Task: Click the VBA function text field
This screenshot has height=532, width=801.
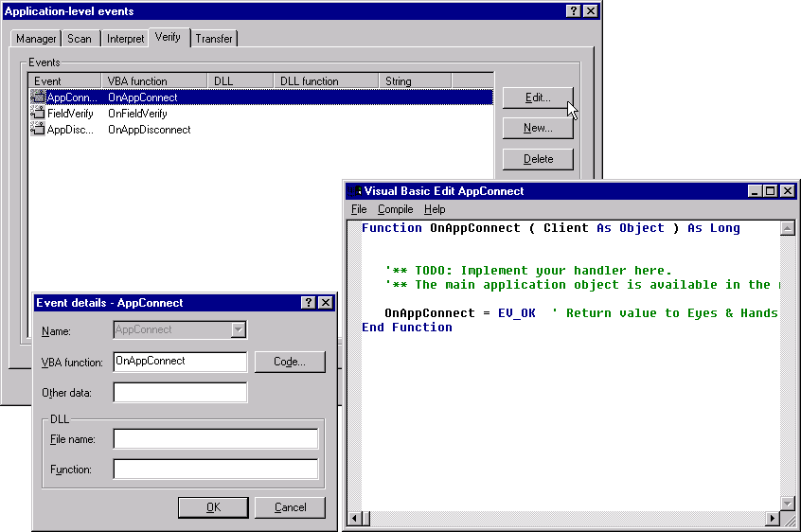Action: [180, 362]
